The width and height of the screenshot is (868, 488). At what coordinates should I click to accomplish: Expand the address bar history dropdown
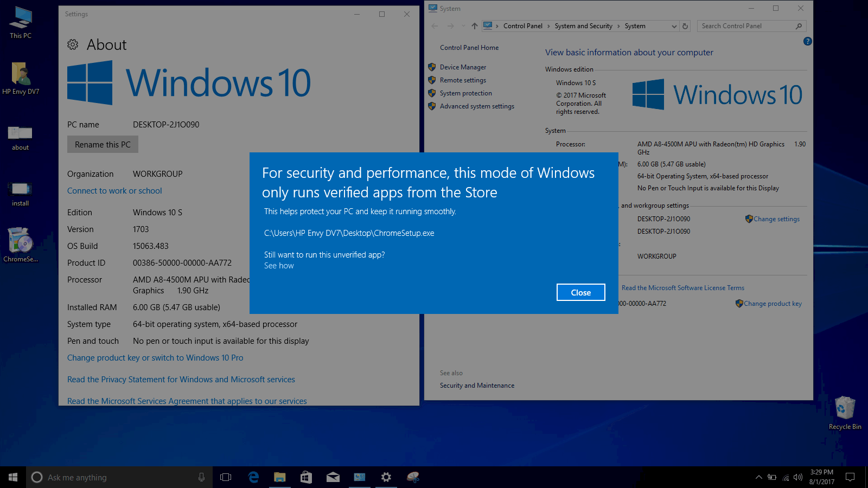674,26
